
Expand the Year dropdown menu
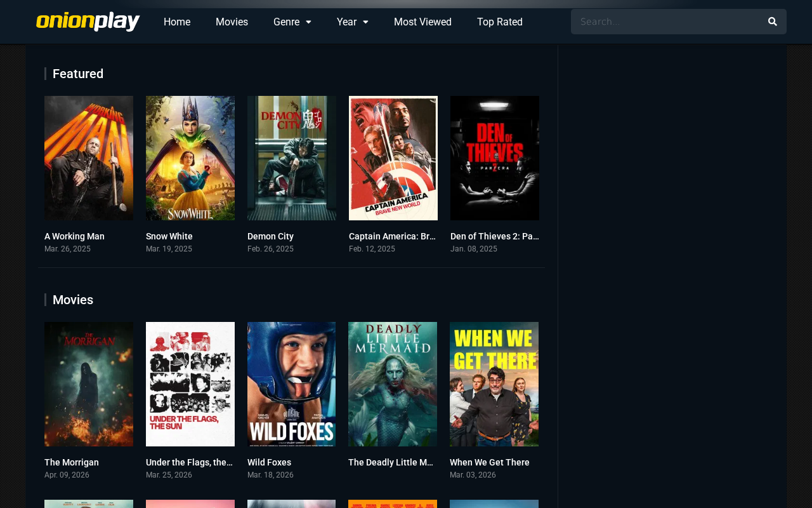pos(353,22)
